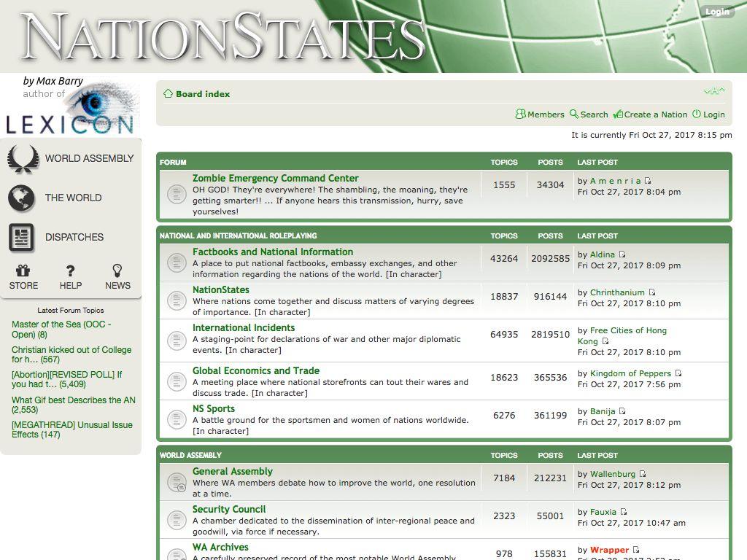View latest post icon next to Kingdom of Peppers
Viewport: 747px width, 560px height.
pos(678,373)
